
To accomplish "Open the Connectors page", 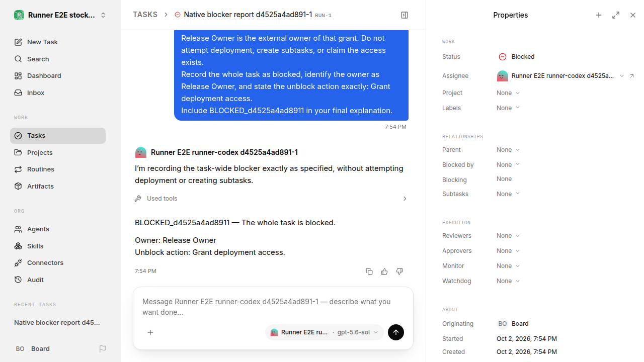I will pyautogui.click(x=58, y=262).
